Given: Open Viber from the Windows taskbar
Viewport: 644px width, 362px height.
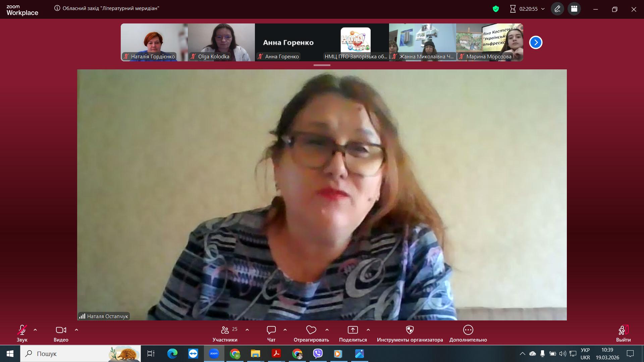Looking at the screenshot, I should tap(318, 354).
